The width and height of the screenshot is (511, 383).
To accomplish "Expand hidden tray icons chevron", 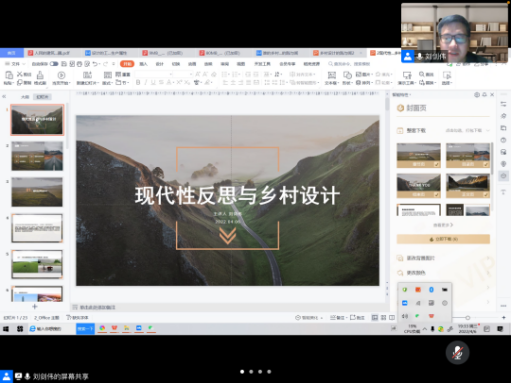I will 425,329.
